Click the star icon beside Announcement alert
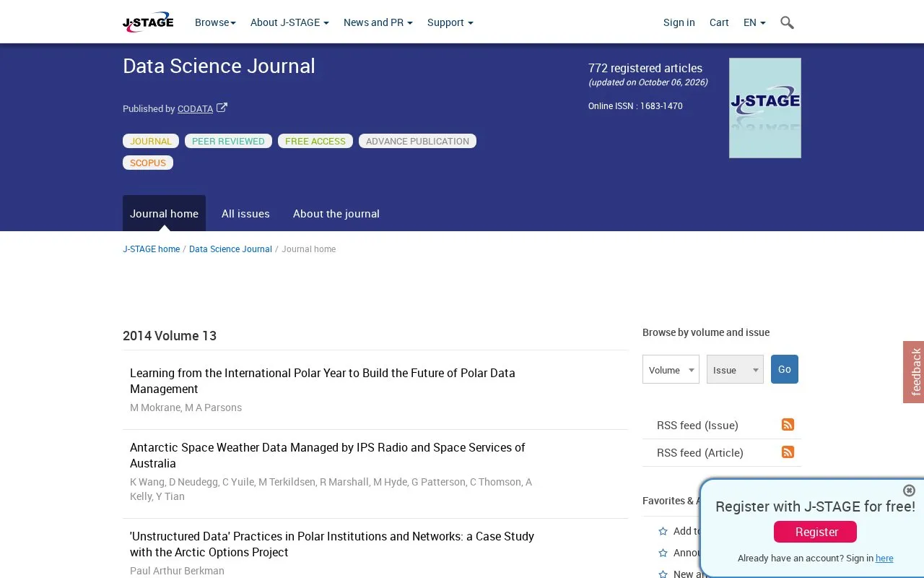The height and width of the screenshot is (578, 924). (x=663, y=553)
